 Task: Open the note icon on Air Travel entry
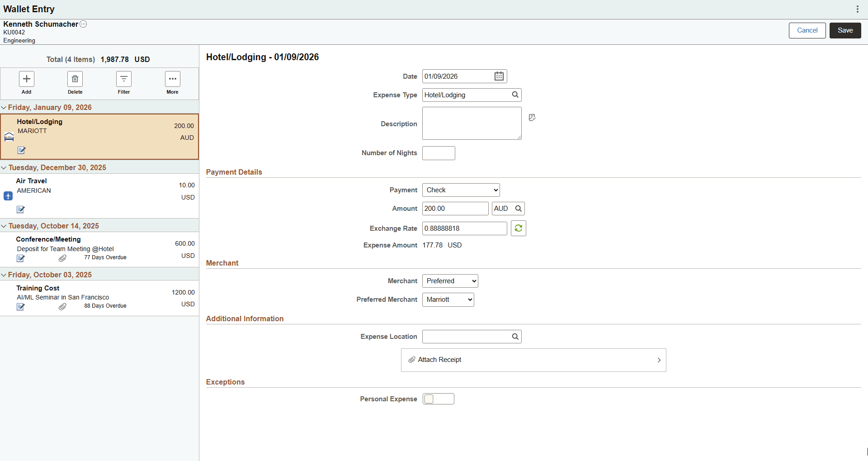[x=21, y=209]
